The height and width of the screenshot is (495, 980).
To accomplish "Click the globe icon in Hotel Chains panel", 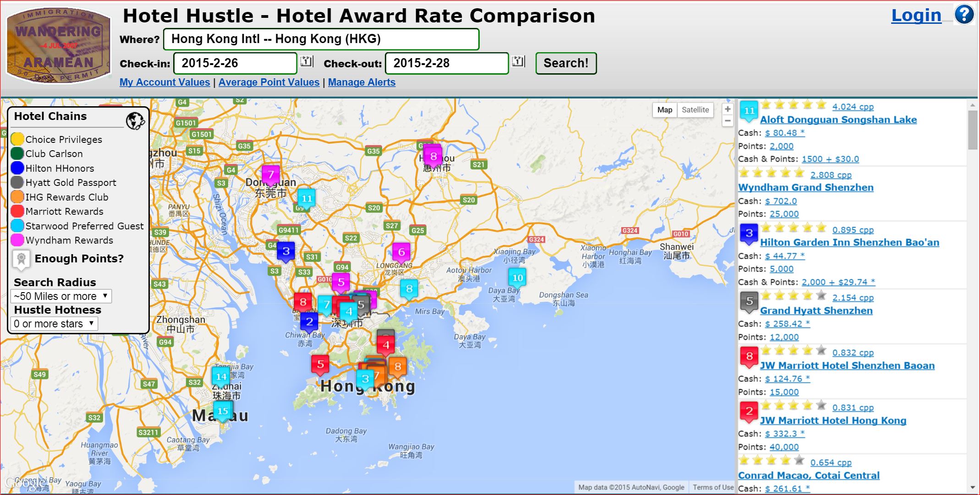I will click(135, 121).
